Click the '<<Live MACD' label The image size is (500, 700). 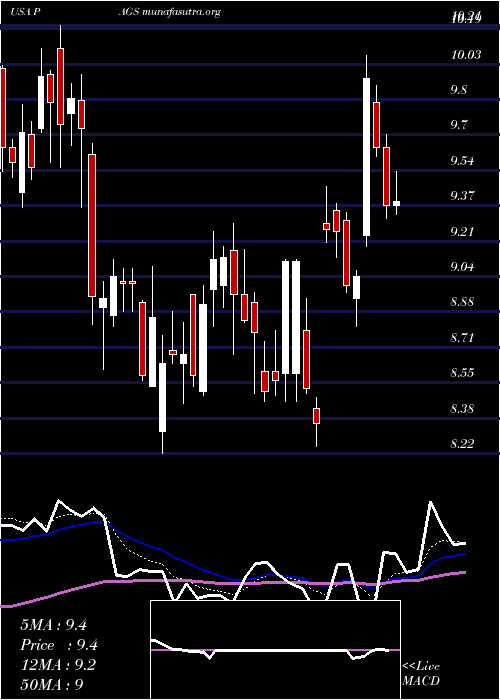pos(421,674)
